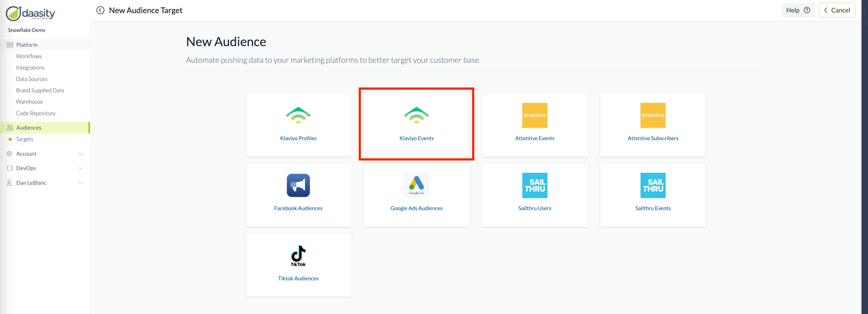Select the Facebook Audiences megaphone icon
868x314 pixels.
(298, 185)
